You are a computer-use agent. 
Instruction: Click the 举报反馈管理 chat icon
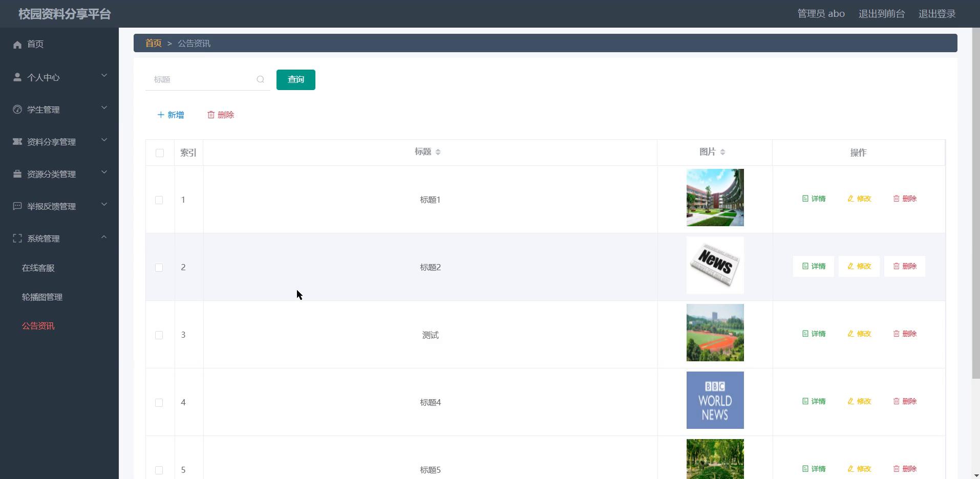[x=17, y=206]
